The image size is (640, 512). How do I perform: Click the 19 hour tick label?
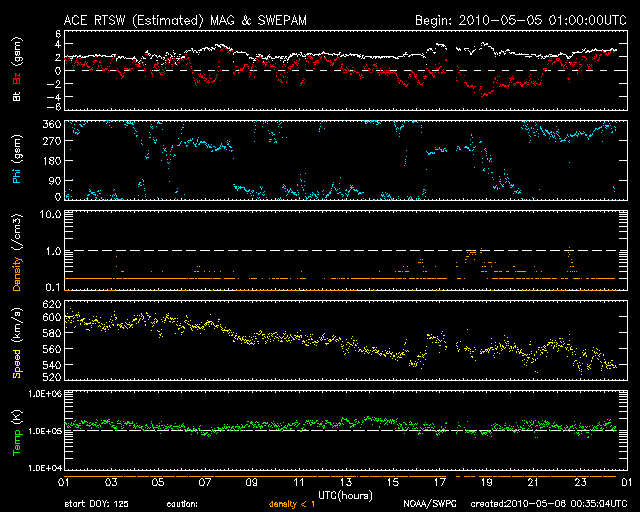[x=486, y=483]
